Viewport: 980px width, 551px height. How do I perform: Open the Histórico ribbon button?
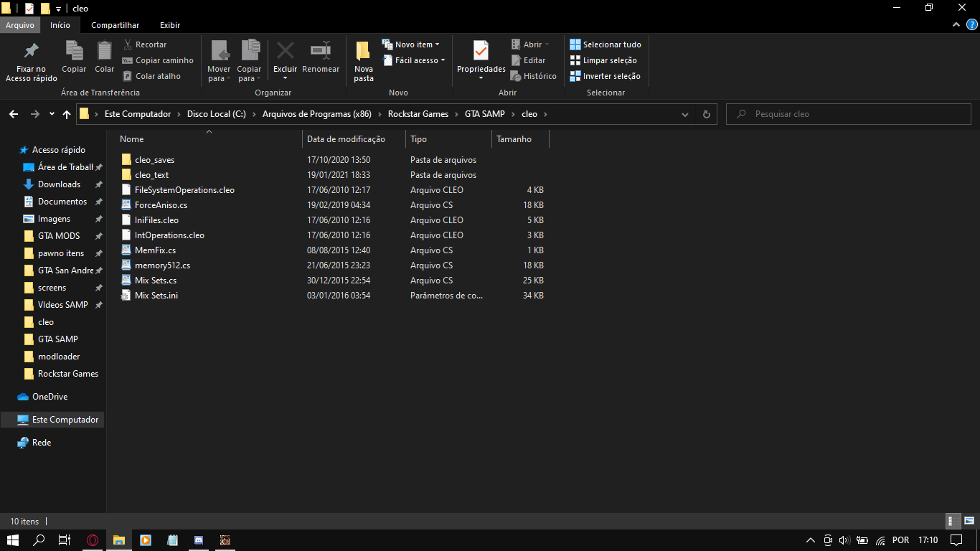[533, 76]
